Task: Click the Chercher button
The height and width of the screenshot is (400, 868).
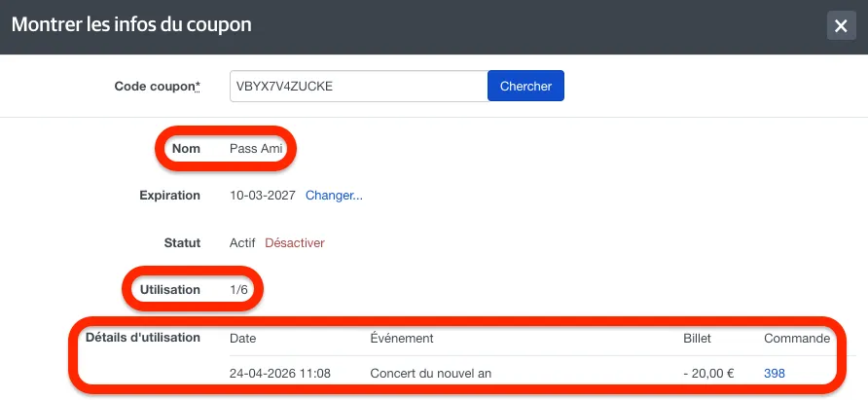Action: (x=525, y=86)
